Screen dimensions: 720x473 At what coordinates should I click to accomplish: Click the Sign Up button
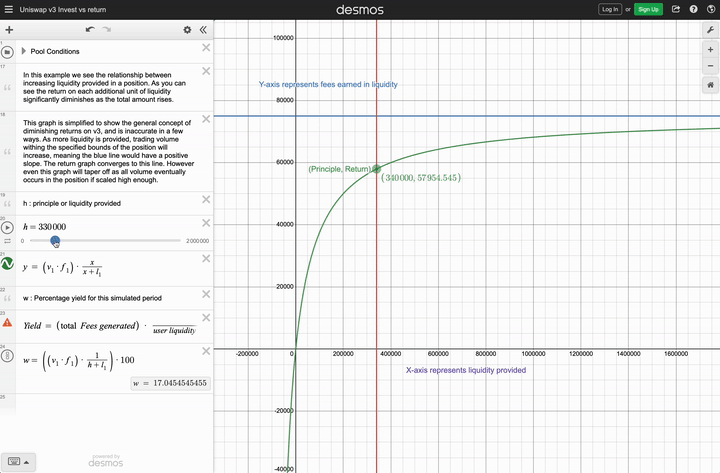click(x=648, y=9)
